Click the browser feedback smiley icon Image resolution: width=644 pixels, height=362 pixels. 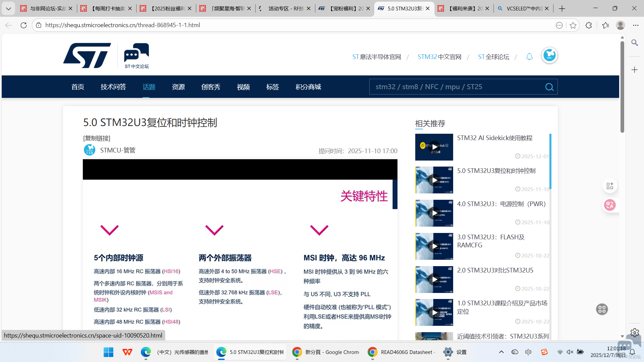(x=559, y=25)
